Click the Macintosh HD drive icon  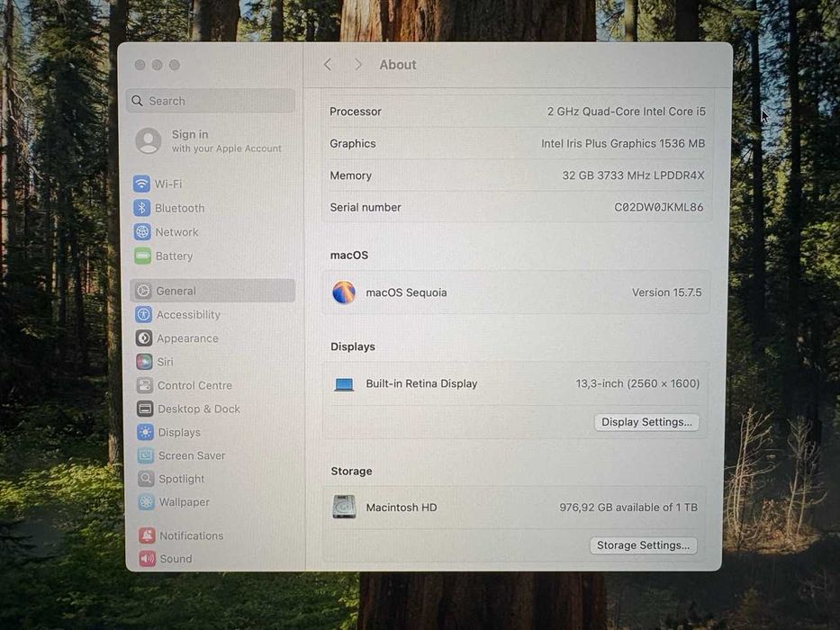pos(344,507)
